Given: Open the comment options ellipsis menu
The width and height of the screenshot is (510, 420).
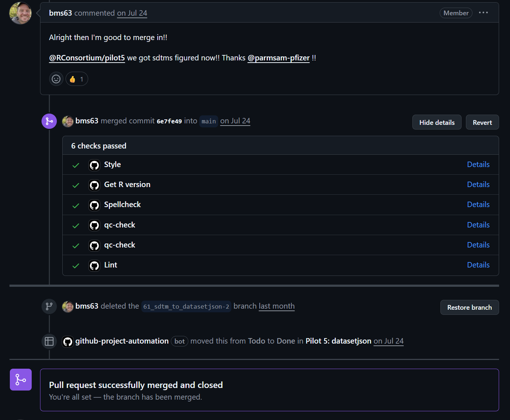Looking at the screenshot, I should point(483,13).
